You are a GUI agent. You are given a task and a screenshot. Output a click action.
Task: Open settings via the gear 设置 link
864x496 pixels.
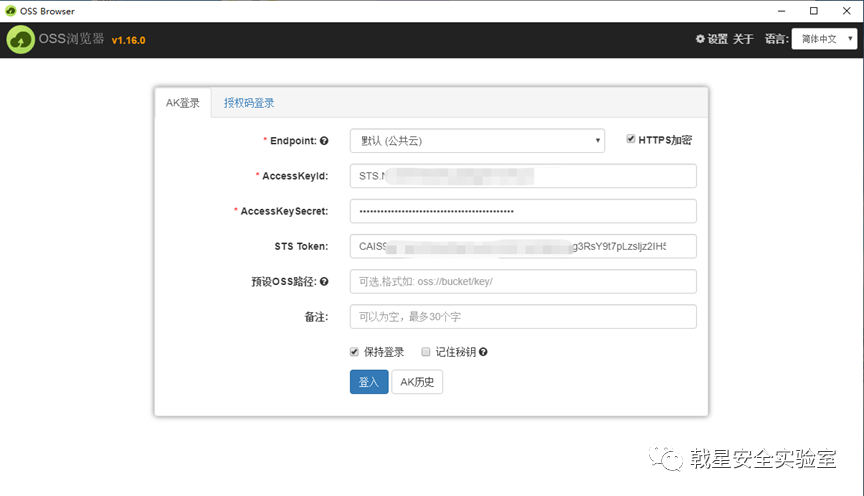(x=711, y=39)
